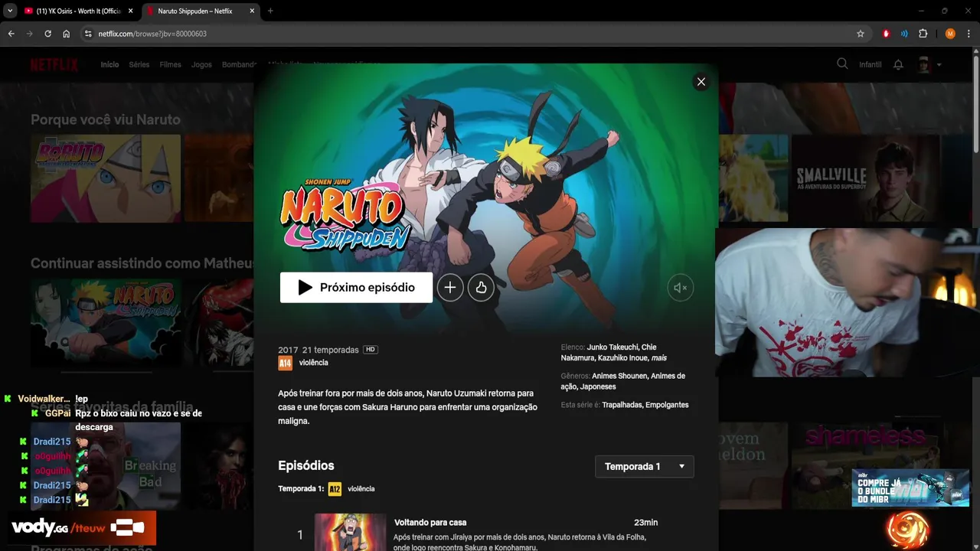Go back in browser history
The height and width of the screenshot is (551, 980).
[x=11, y=34]
